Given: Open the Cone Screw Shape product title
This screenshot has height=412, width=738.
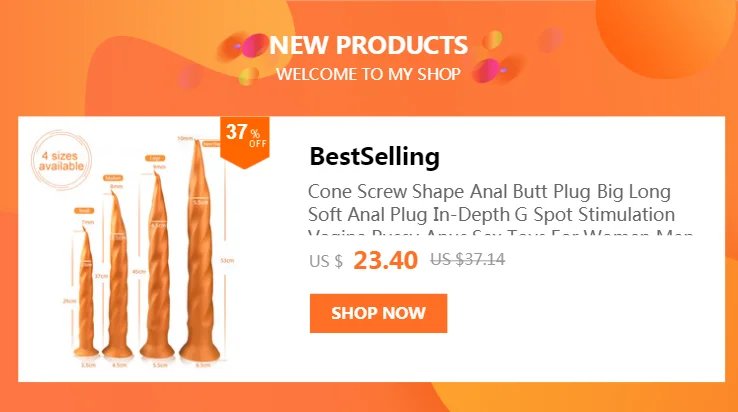Looking at the screenshot, I should (491, 203).
